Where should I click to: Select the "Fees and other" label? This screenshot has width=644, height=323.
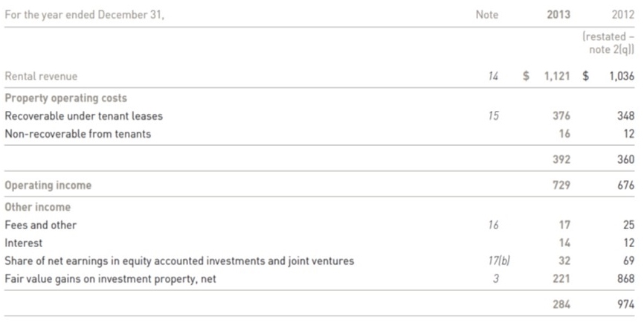(40, 225)
